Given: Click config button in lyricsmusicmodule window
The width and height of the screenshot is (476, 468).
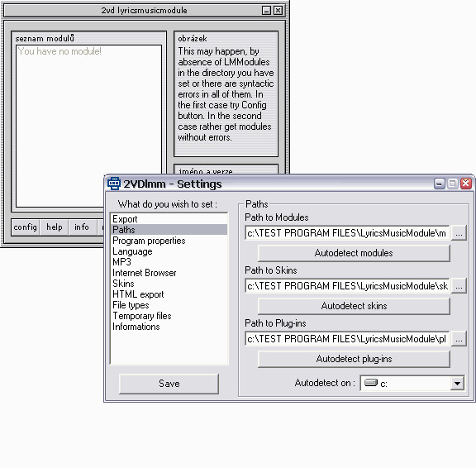Looking at the screenshot, I should (25, 227).
